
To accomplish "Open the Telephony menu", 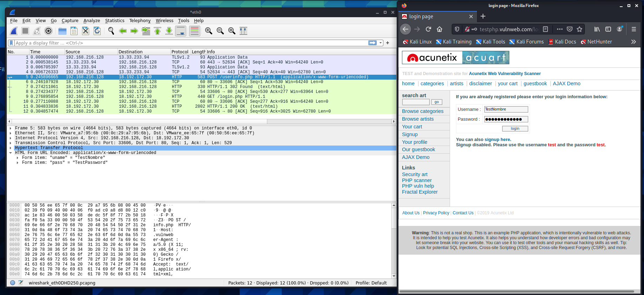I will click(140, 21).
